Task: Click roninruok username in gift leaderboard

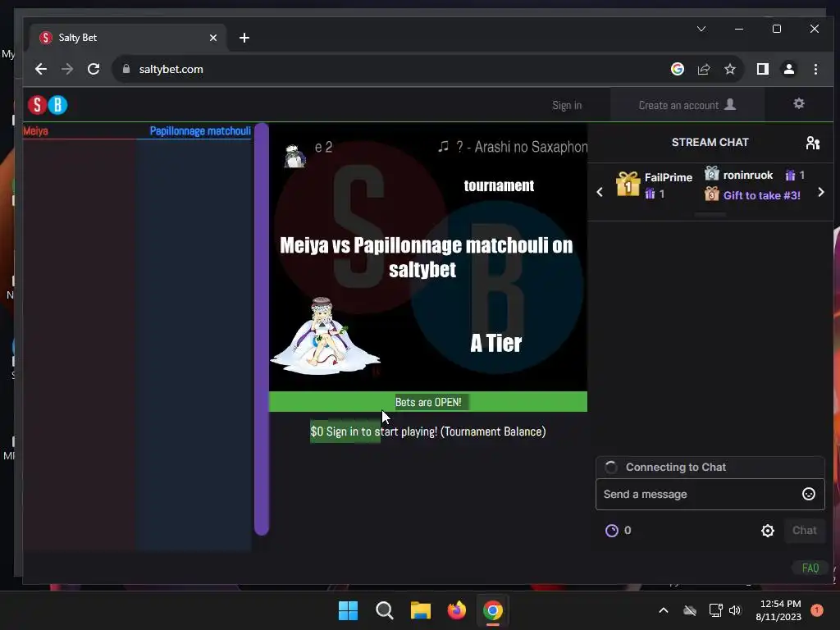Action: click(x=748, y=176)
